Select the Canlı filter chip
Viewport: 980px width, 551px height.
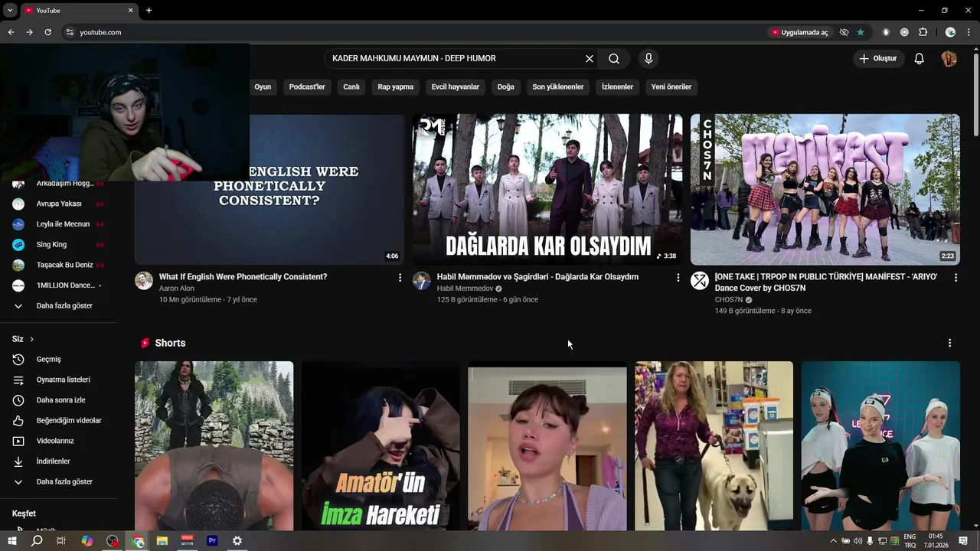(351, 87)
